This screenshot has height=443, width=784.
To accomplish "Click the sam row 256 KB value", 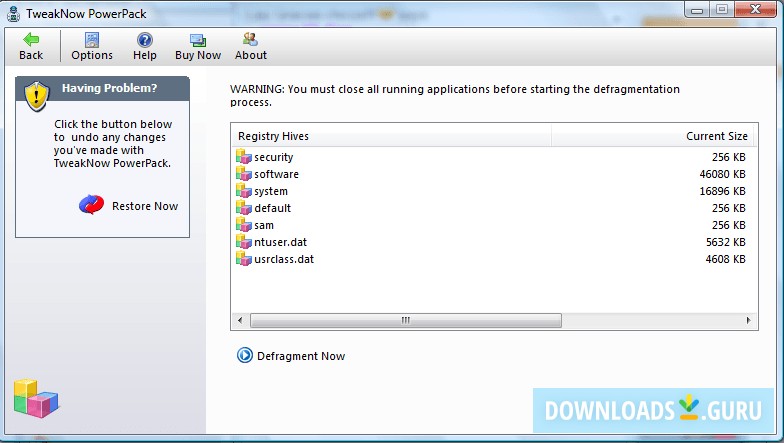I will click(728, 225).
